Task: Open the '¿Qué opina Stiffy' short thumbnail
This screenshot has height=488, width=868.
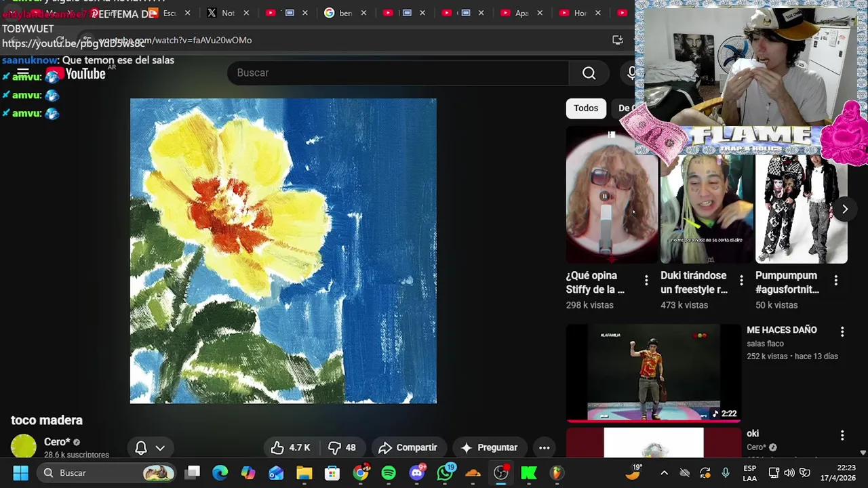Action: 612,195
